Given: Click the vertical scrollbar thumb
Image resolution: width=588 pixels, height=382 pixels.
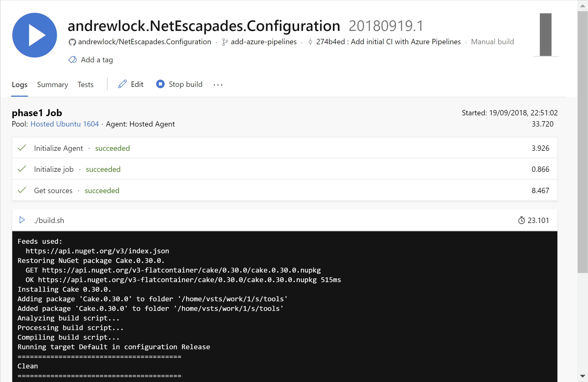Looking at the screenshot, I should coord(582,142).
